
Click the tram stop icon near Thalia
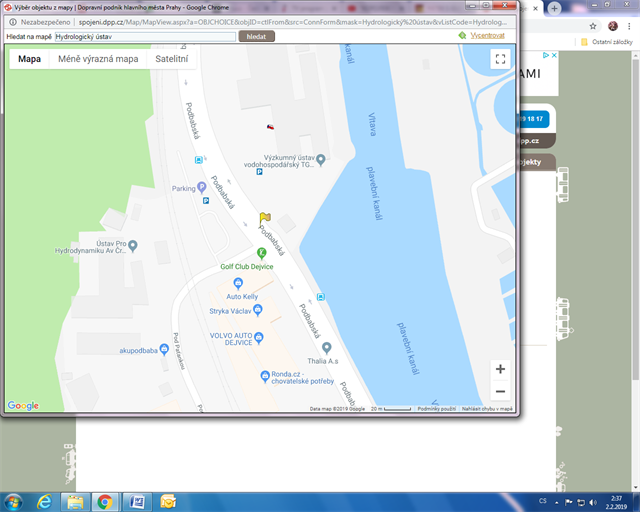click(x=321, y=297)
